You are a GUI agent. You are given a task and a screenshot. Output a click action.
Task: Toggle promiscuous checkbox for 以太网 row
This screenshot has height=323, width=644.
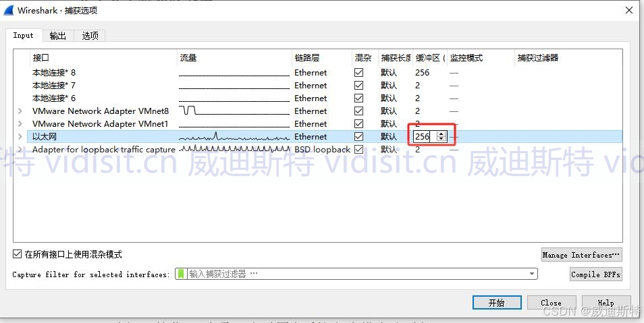click(x=358, y=136)
